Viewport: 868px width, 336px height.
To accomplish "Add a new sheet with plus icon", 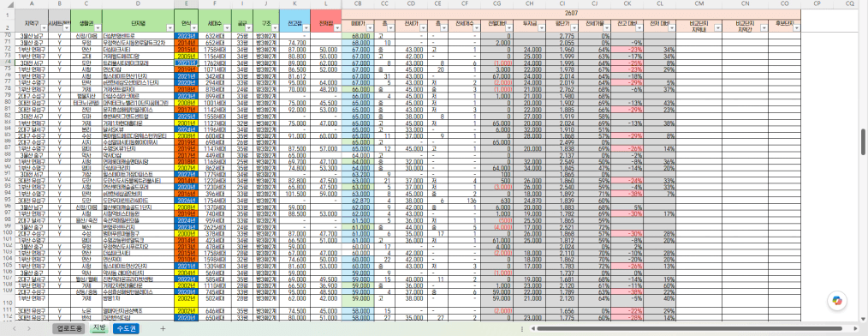I will pos(163,329).
